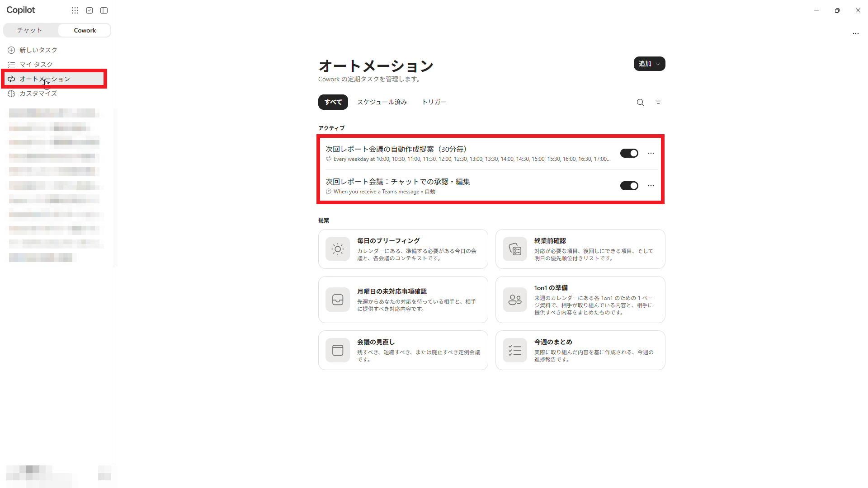This screenshot has width=868, height=488.
Task: Click the Copilot title text
Action: pyautogui.click(x=21, y=10)
